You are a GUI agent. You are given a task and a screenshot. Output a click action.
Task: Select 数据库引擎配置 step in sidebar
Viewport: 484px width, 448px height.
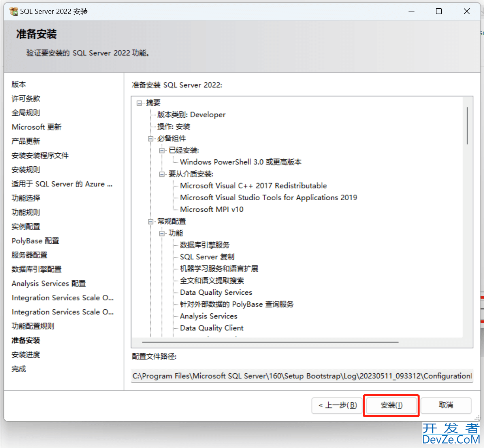pos(37,269)
